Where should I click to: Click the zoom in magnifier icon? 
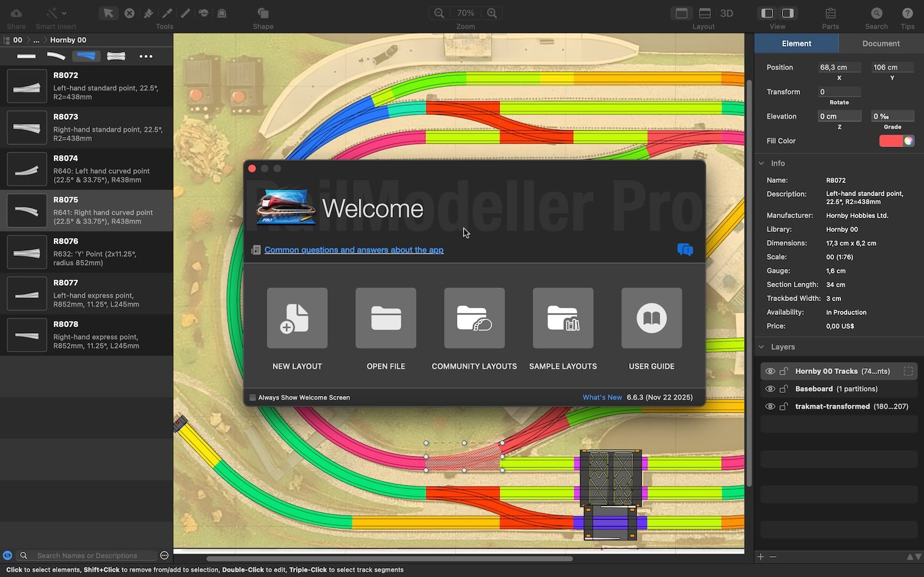492,13
